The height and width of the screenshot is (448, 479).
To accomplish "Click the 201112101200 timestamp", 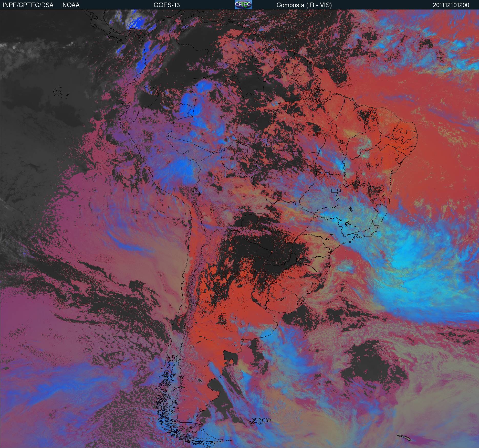I will pos(451,5).
